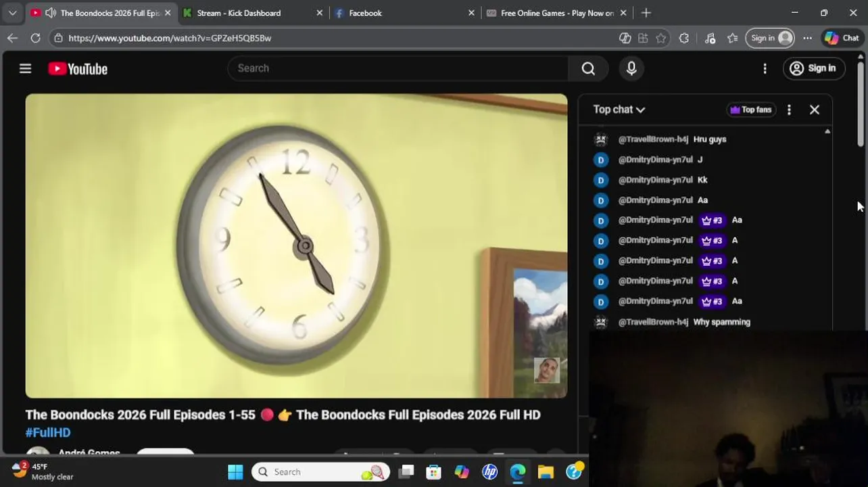The width and height of the screenshot is (868, 487).
Task: Open the HP app from taskbar
Action: point(489,472)
